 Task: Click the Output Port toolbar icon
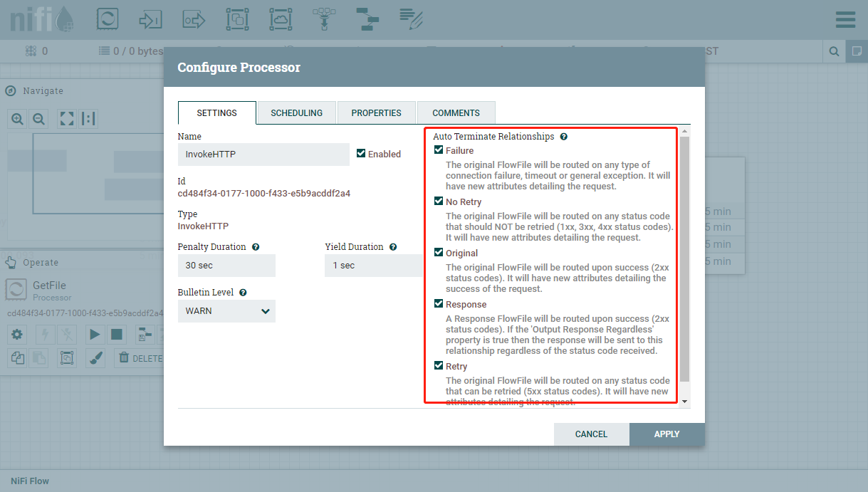tap(194, 19)
